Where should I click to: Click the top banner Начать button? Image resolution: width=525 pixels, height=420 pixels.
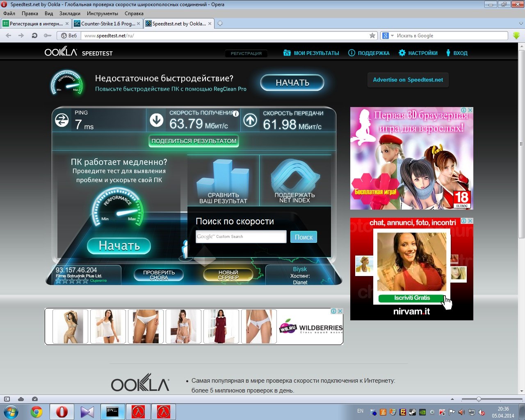[x=292, y=83]
